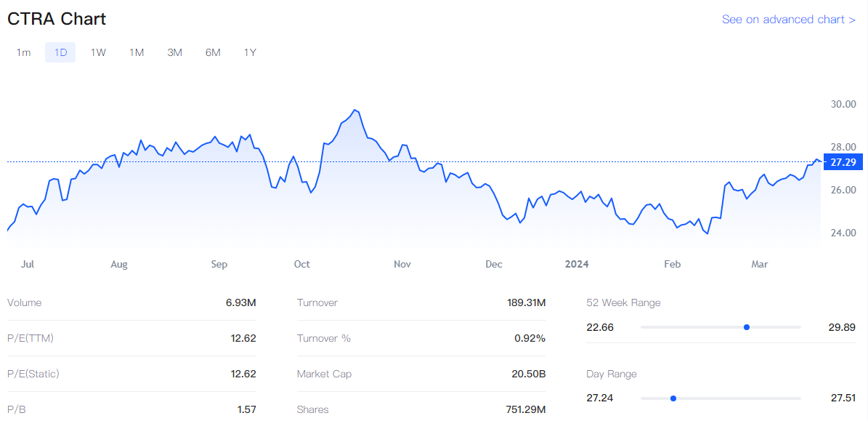Click the chart's highest peak in mid-October
This screenshot has height=421, width=868.
(x=354, y=110)
